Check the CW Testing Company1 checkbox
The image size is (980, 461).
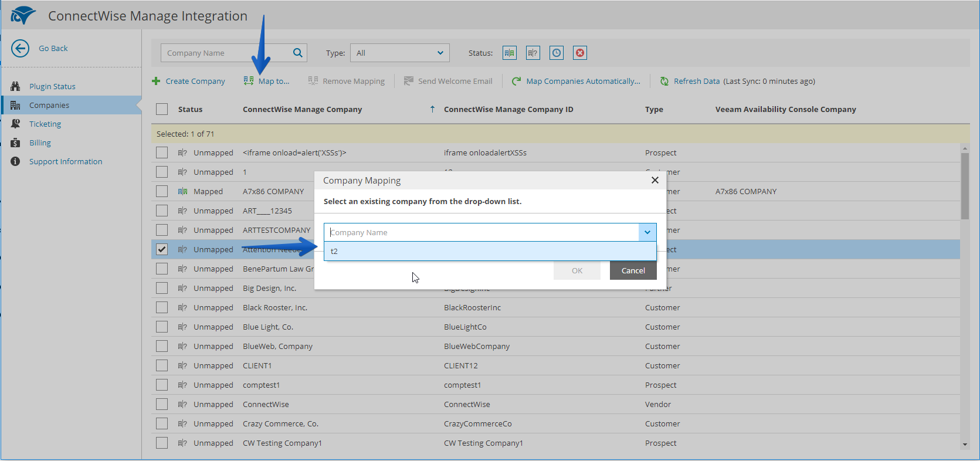click(162, 443)
